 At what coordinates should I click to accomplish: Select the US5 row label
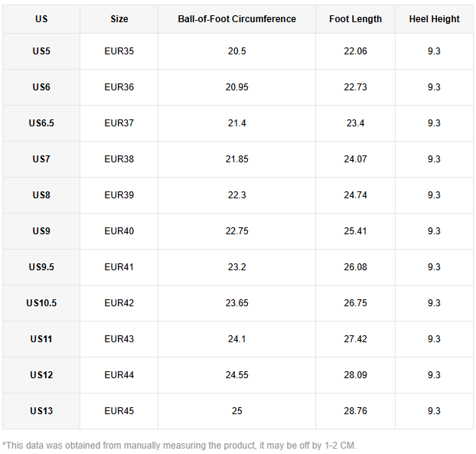point(41,51)
